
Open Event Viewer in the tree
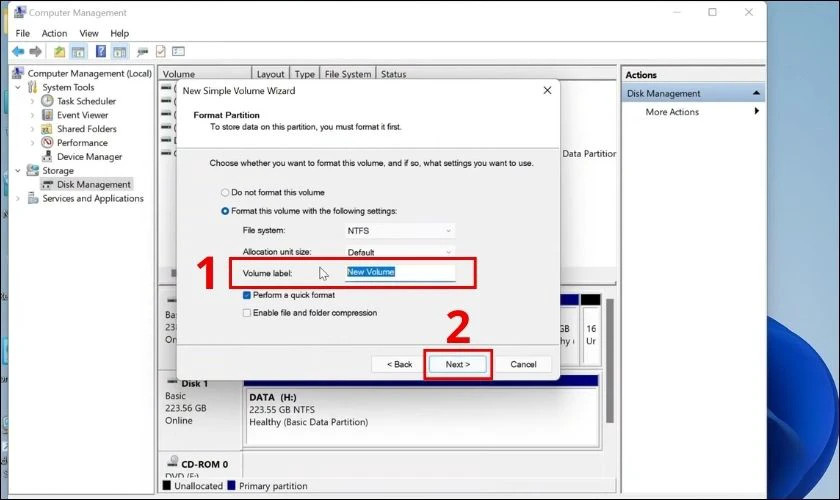point(82,115)
